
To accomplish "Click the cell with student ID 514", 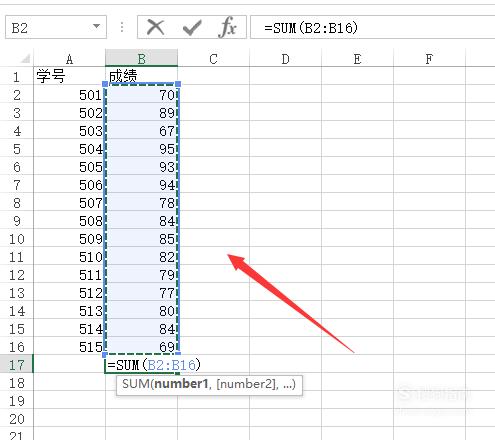I will point(69,329).
